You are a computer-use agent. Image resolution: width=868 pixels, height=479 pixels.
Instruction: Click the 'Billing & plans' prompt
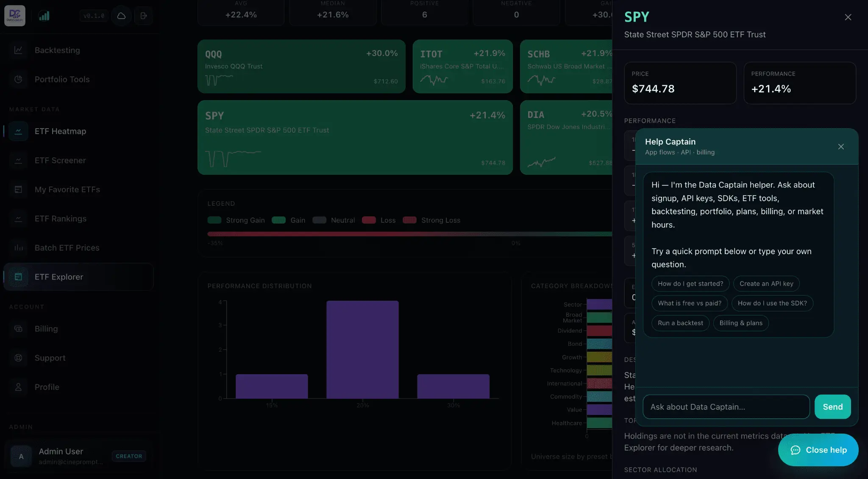tap(741, 323)
